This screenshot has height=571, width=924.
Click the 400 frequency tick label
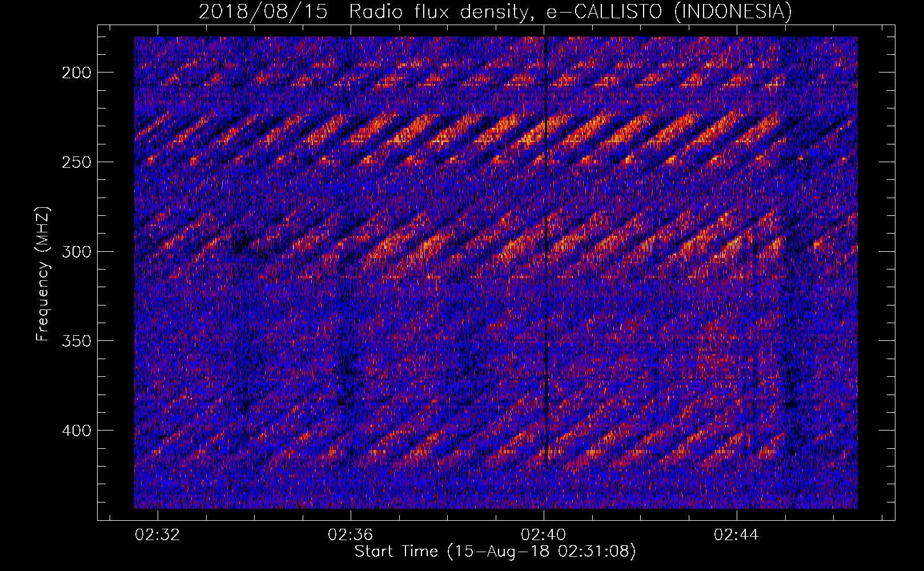point(76,431)
